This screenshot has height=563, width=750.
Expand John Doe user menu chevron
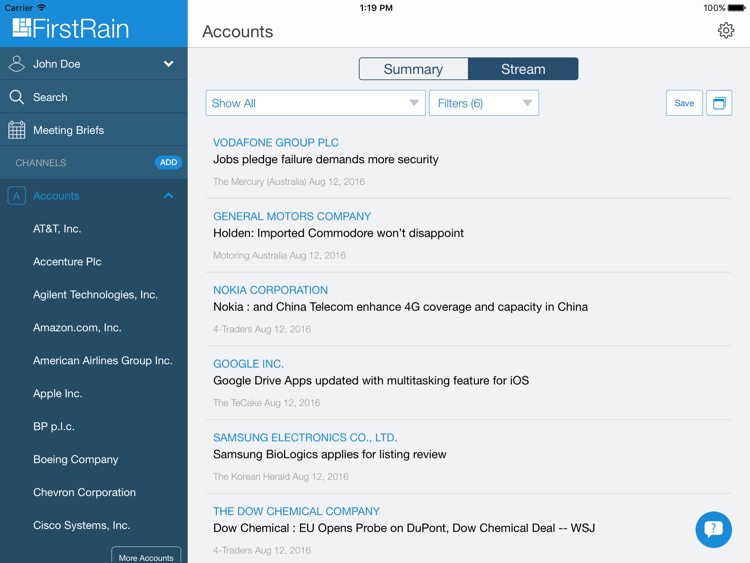point(168,64)
